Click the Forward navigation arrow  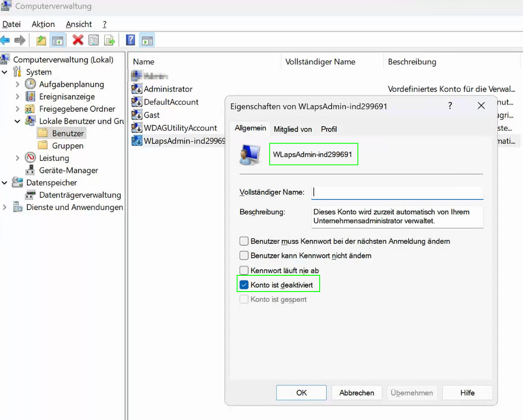20,40
